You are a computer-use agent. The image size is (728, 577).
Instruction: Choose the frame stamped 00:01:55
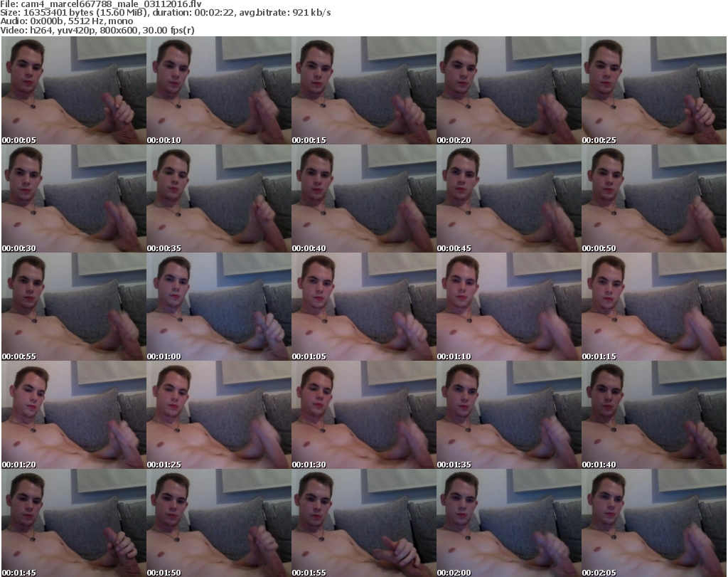(363, 523)
